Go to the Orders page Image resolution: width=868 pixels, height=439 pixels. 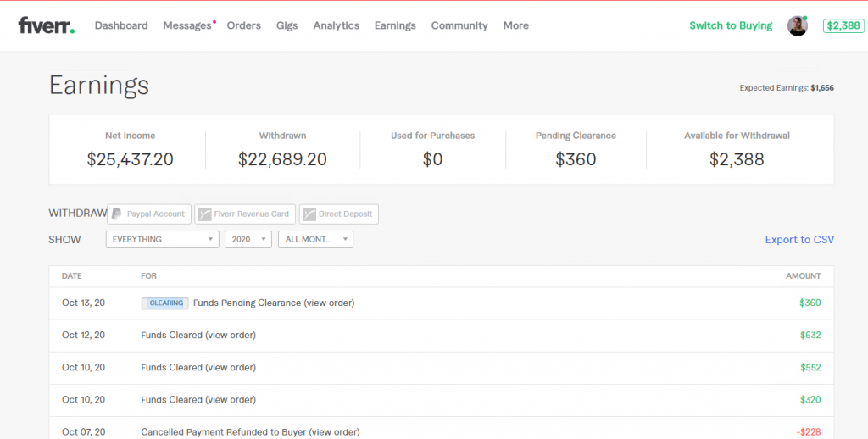point(243,25)
